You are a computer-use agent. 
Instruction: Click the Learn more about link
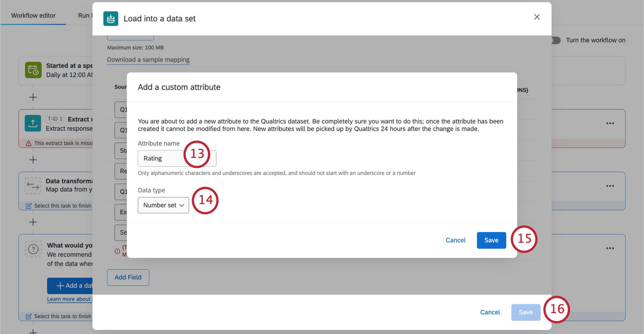coord(70,299)
